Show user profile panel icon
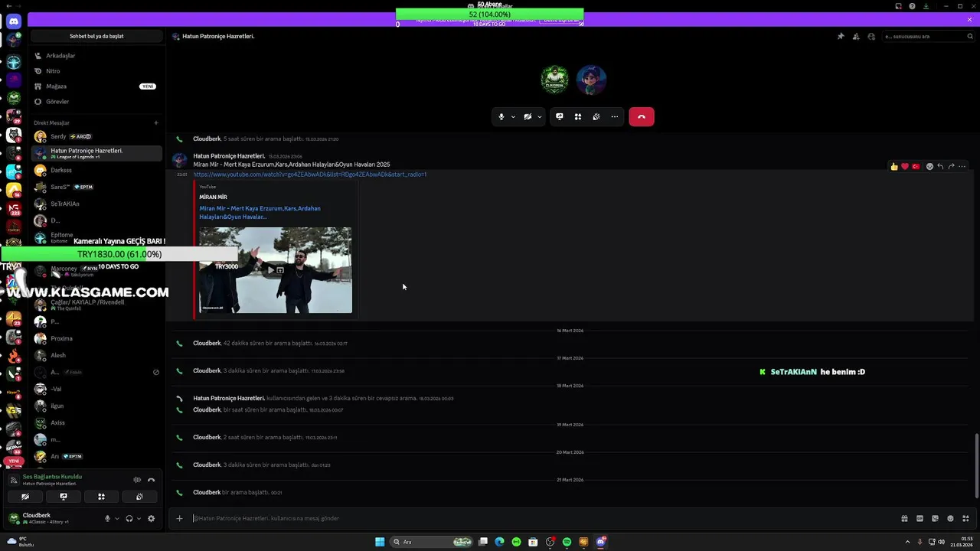 [x=871, y=36]
